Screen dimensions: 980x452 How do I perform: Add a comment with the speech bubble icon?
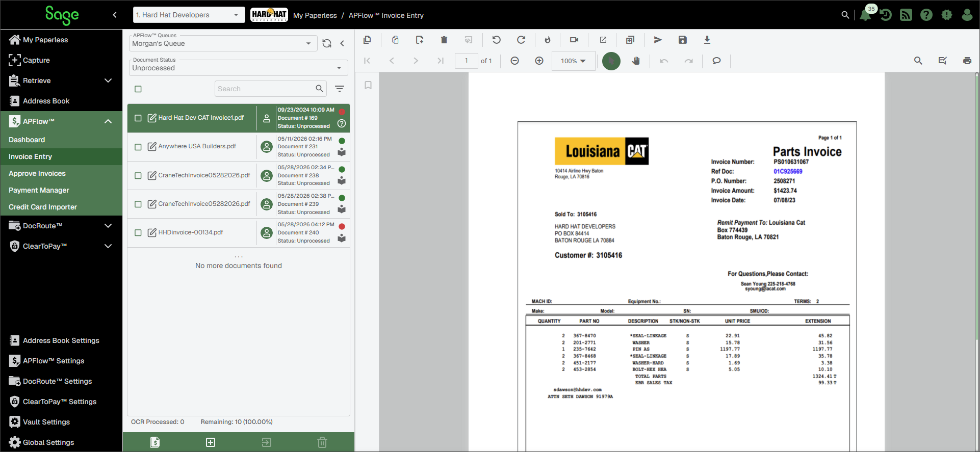[x=716, y=61]
